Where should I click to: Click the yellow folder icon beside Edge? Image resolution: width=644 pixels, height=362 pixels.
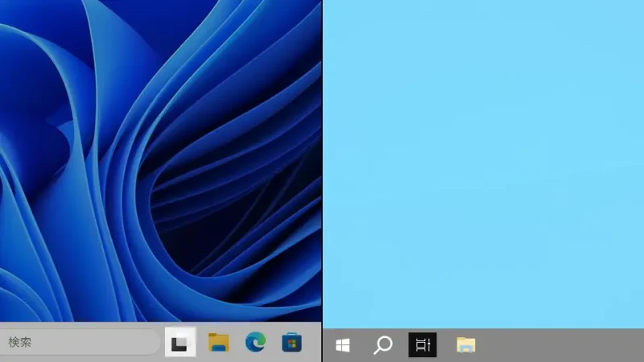click(x=218, y=343)
